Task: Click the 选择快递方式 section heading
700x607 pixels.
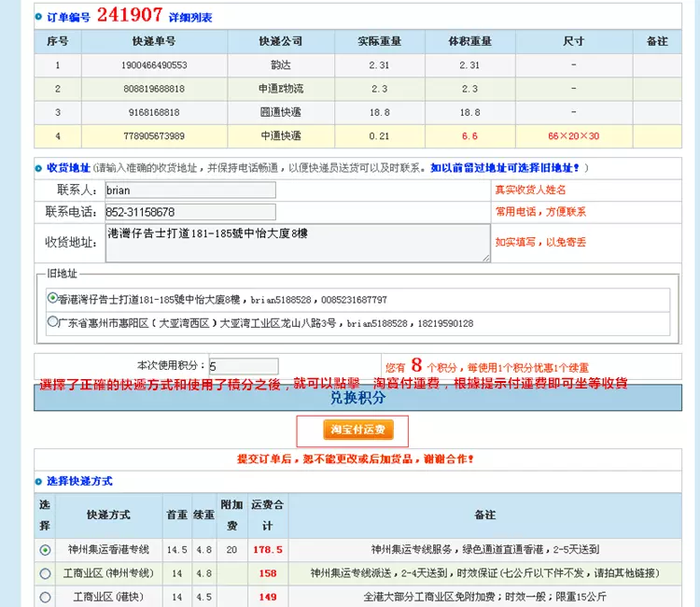Action: tap(79, 482)
